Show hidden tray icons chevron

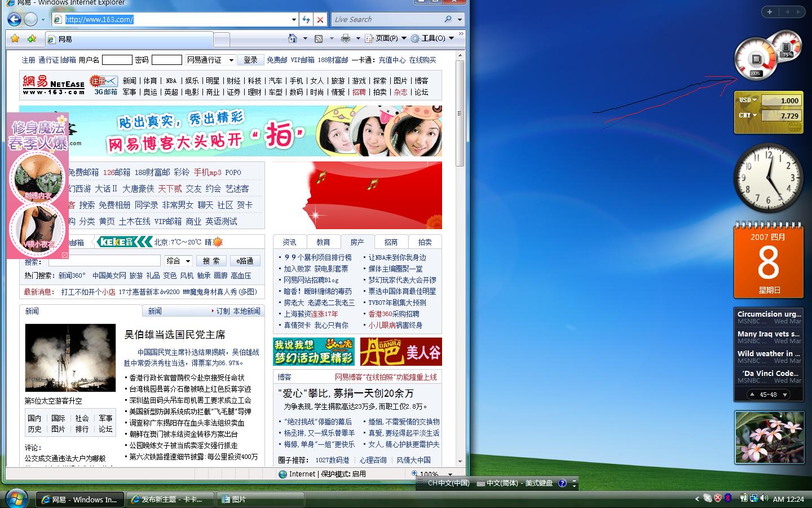(x=697, y=498)
